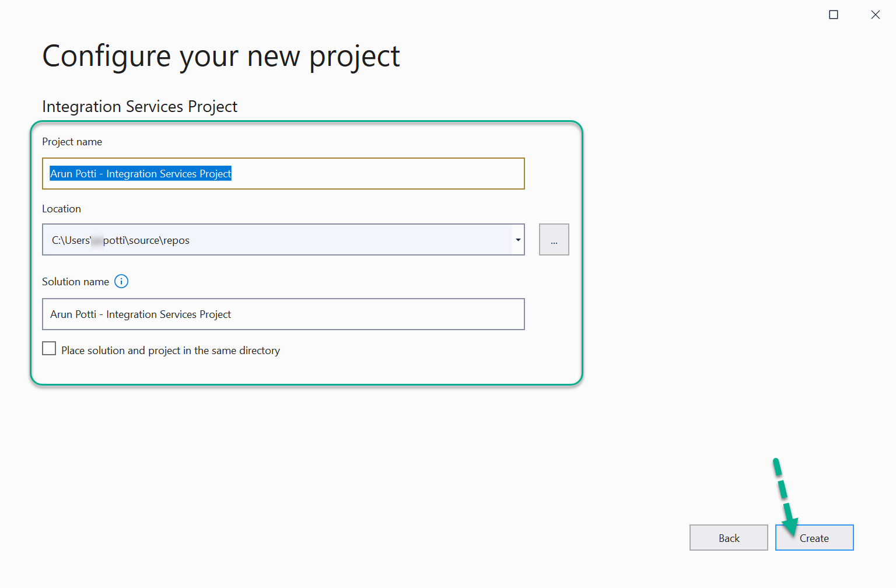Click the browse ellipsis button next to Location

tap(554, 239)
